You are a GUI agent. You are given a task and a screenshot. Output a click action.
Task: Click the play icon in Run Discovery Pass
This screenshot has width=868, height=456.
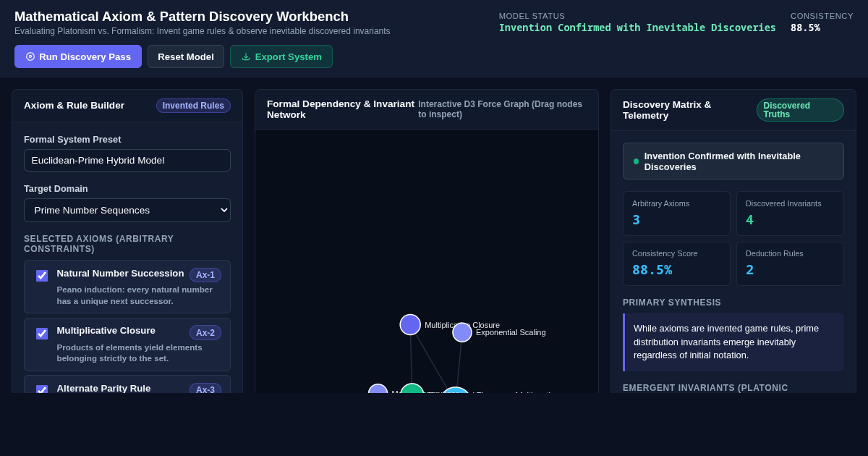[30, 56]
